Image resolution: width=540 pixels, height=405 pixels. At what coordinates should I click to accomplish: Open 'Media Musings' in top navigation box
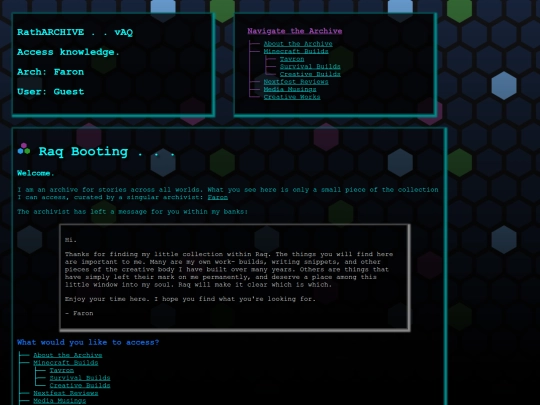pyautogui.click(x=290, y=89)
